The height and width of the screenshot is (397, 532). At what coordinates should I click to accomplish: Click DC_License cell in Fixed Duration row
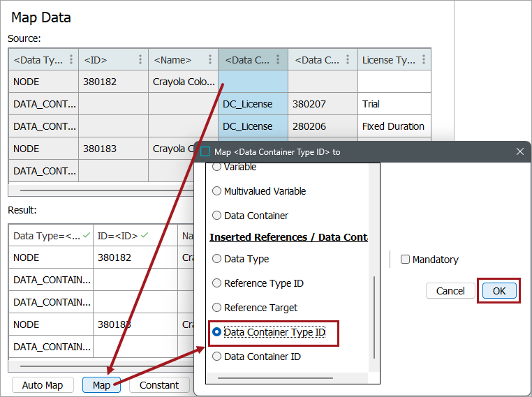click(x=253, y=126)
